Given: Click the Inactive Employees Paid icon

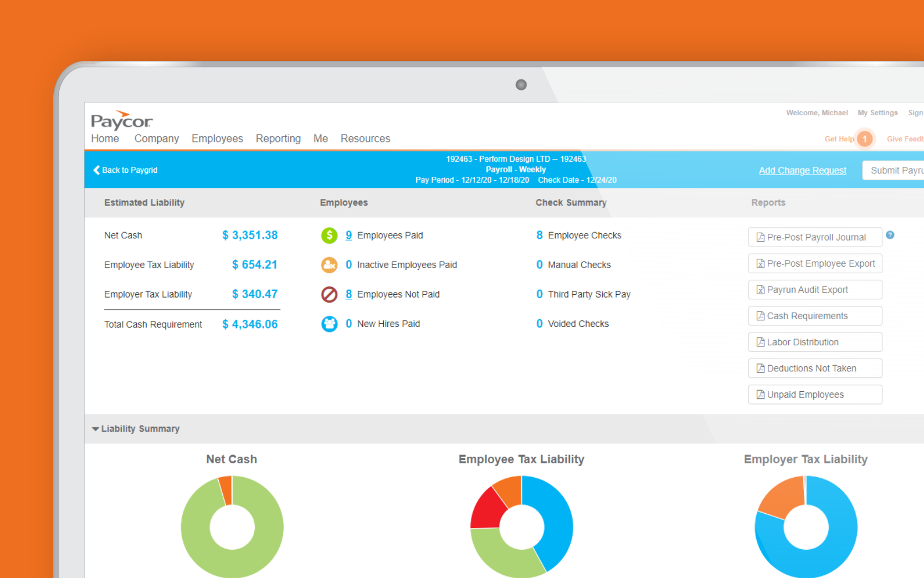Looking at the screenshot, I should (x=329, y=265).
